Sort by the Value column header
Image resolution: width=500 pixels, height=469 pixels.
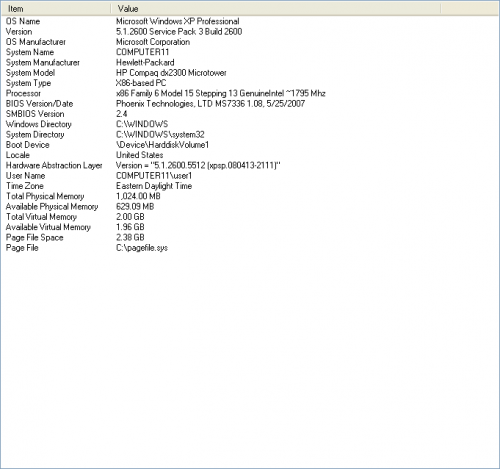(x=276, y=9)
